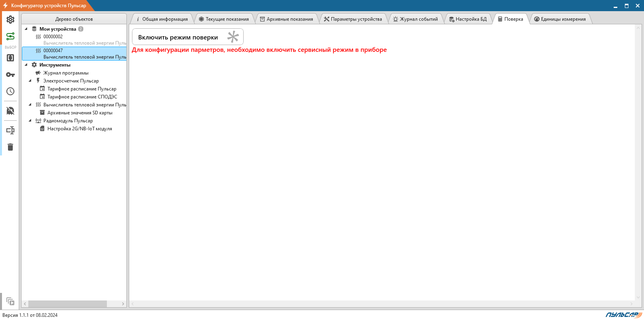Collapse the Вычислитель тепловой энергии tools node

(x=30, y=104)
